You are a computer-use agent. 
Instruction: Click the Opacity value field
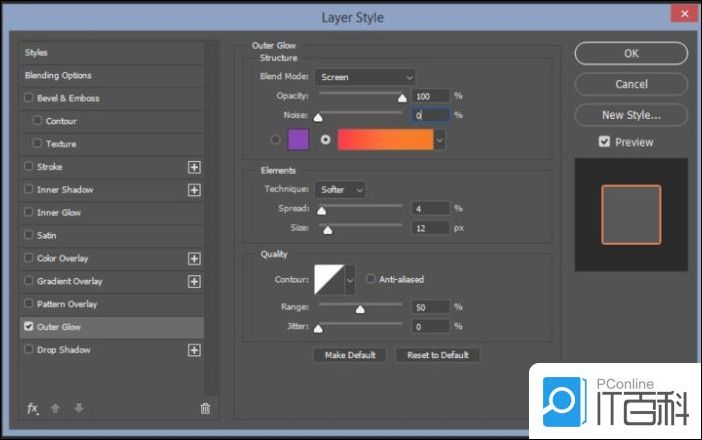click(430, 96)
